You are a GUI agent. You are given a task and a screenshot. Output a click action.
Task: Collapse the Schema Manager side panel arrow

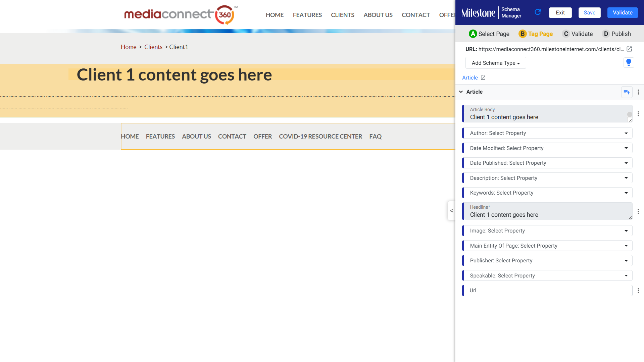pos(451,211)
